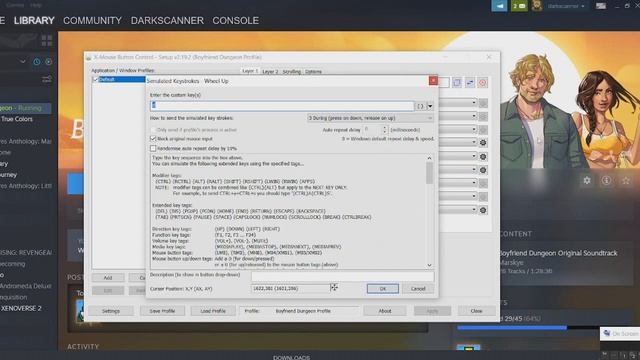Image resolution: width=640 pixels, height=360 pixels.
Task: Open Steam announcements megaphone icon
Action: (499, 6)
